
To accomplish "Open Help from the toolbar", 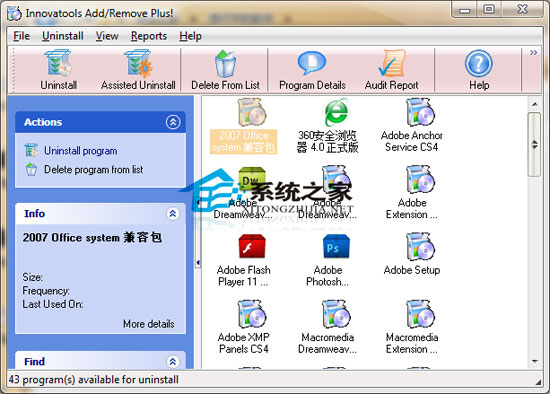I will (479, 70).
